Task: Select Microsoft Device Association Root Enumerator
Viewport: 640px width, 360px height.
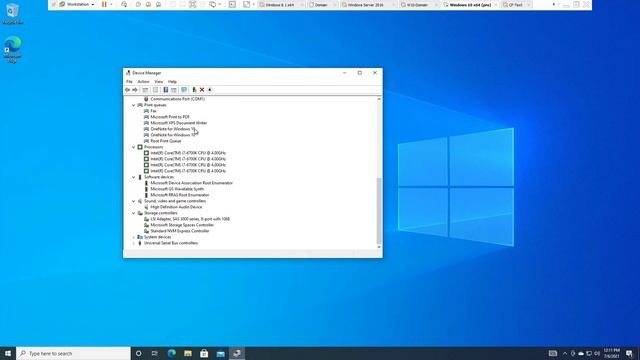Action: [191, 183]
